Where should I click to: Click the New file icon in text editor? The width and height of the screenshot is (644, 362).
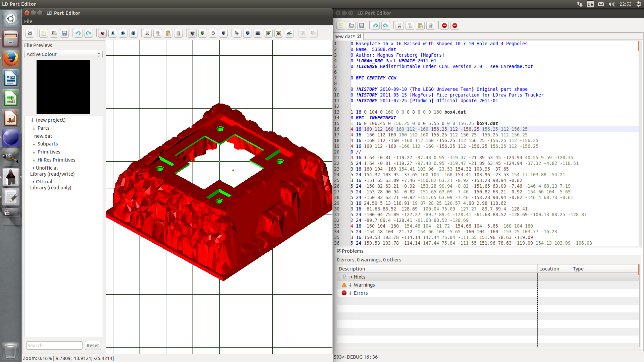[x=341, y=25]
